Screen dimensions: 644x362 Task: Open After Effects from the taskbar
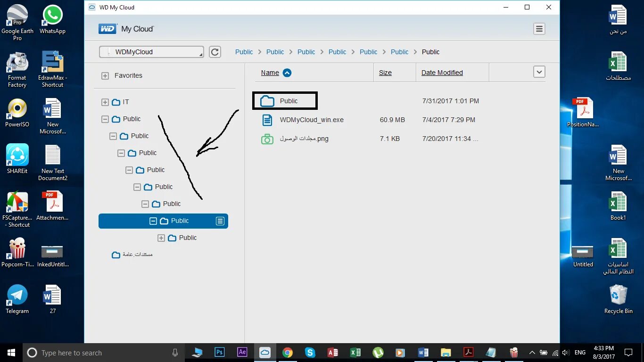(x=242, y=353)
